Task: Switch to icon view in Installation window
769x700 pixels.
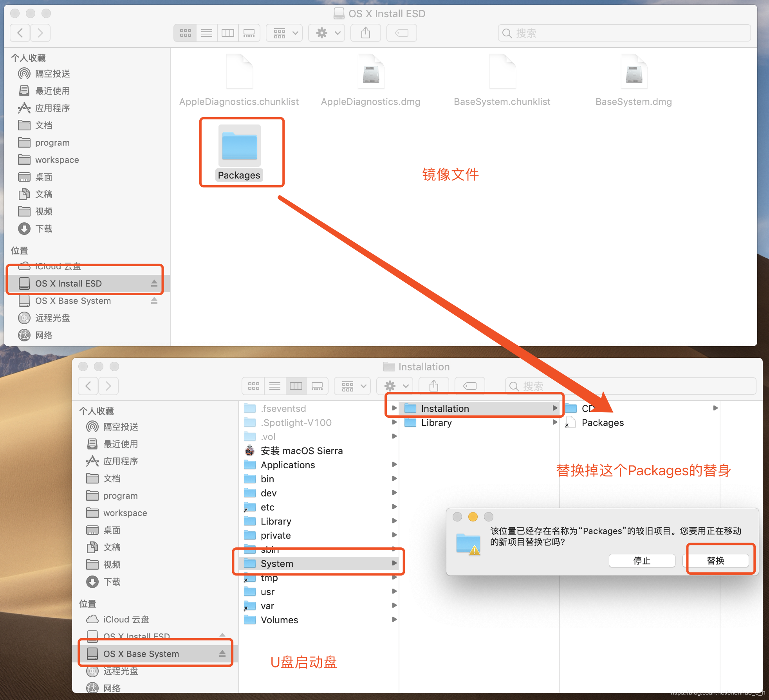Action: click(254, 386)
